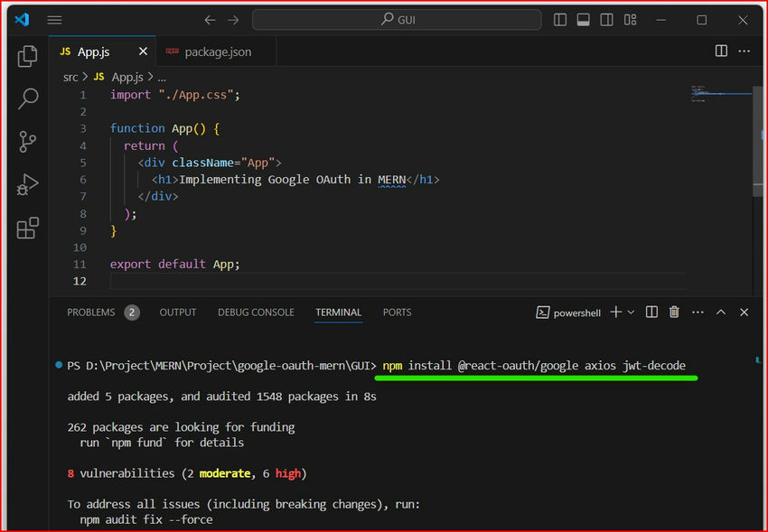768x532 pixels.
Task: Kill the terminal with trash icon
Action: [x=674, y=312]
